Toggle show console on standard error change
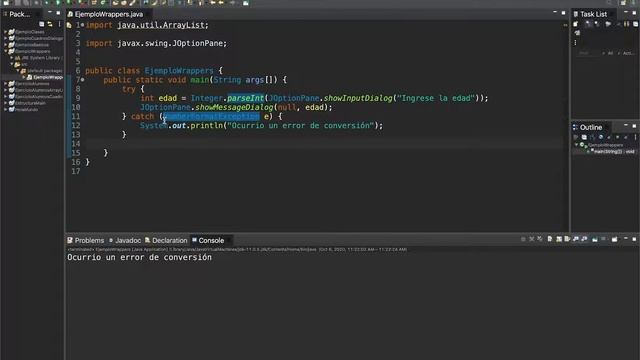This screenshot has height=360, width=640. coord(584,239)
